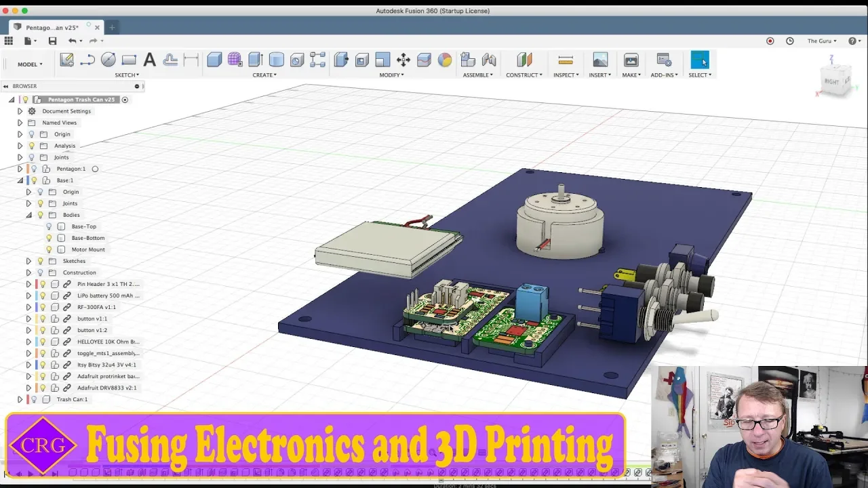Select the Sketch Dimension tool
The height and width of the screenshot is (488, 868).
tap(191, 60)
